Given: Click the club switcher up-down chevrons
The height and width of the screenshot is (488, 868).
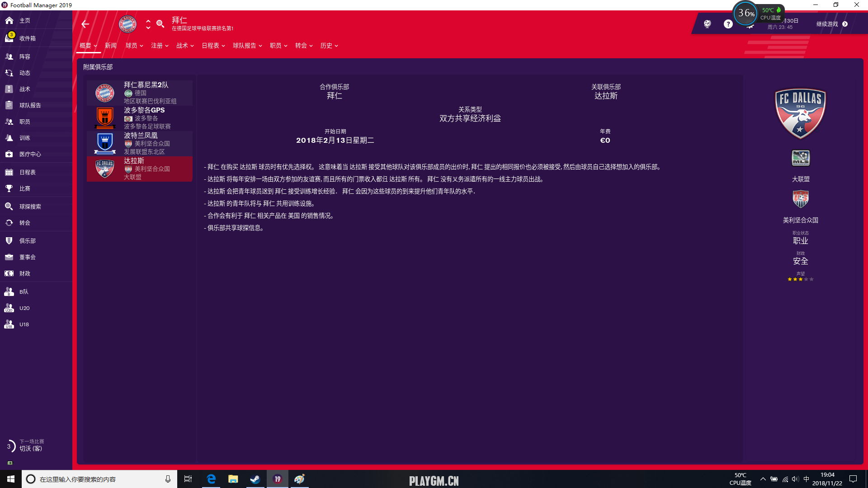Looking at the screenshot, I should pyautogui.click(x=148, y=24).
